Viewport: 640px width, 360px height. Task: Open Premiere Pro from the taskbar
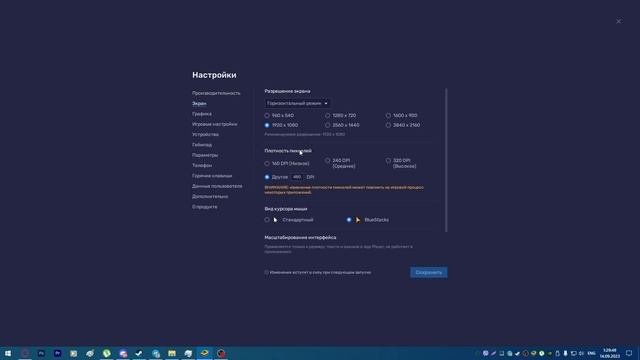[58, 353]
